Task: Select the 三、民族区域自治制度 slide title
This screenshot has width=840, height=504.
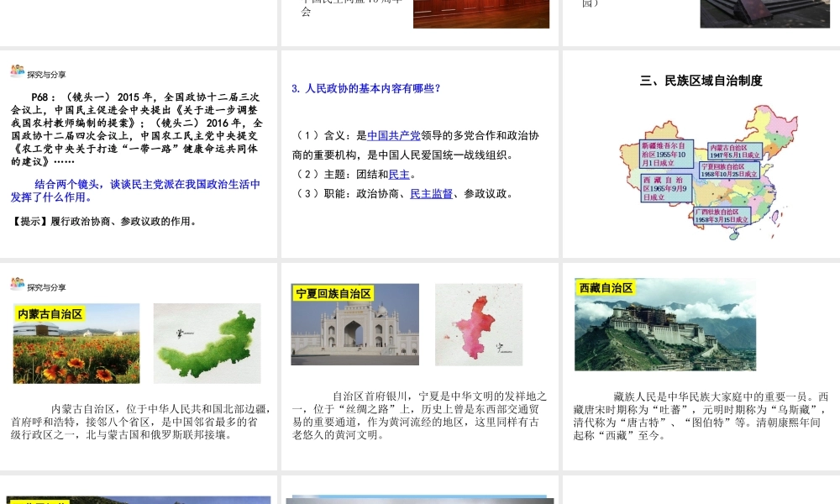Action: [x=701, y=81]
